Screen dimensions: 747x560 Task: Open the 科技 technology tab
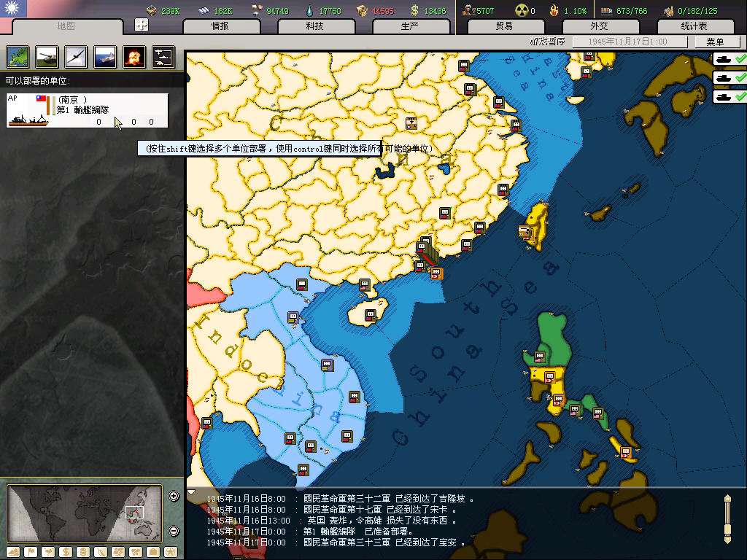pyautogui.click(x=315, y=26)
